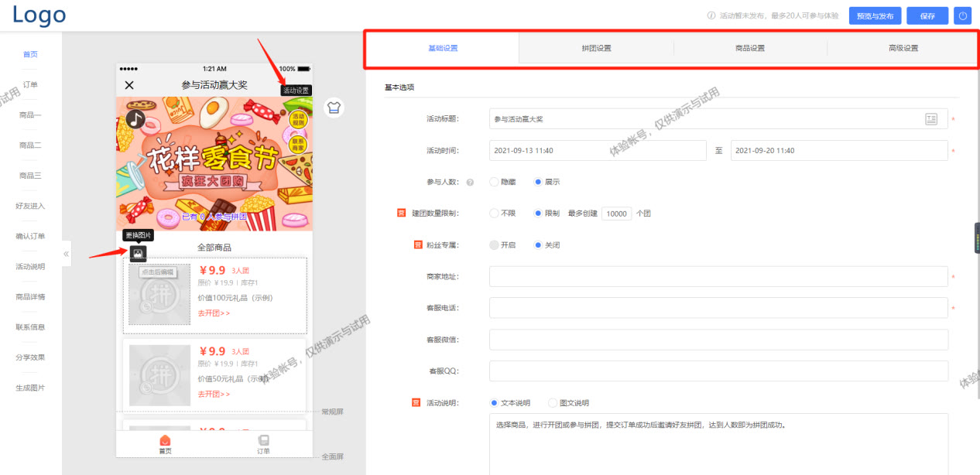980x475 pixels.
Task: Open the 活动设置 settings entry on the preview
Action: [296, 90]
